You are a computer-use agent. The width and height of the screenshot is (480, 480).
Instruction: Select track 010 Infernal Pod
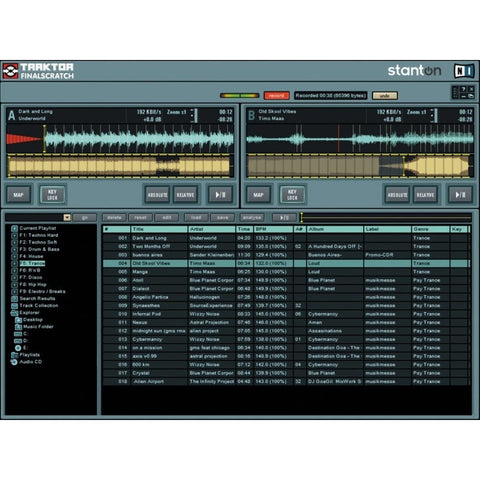coord(286,314)
